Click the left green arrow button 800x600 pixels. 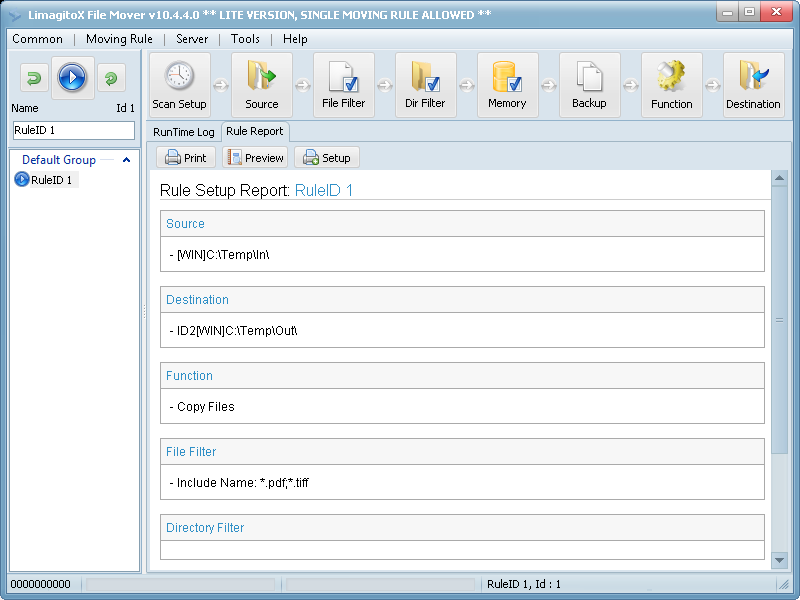point(34,78)
